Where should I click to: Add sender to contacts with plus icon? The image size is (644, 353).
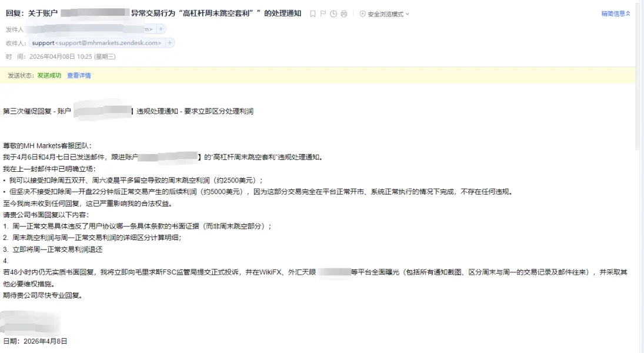click(161, 29)
